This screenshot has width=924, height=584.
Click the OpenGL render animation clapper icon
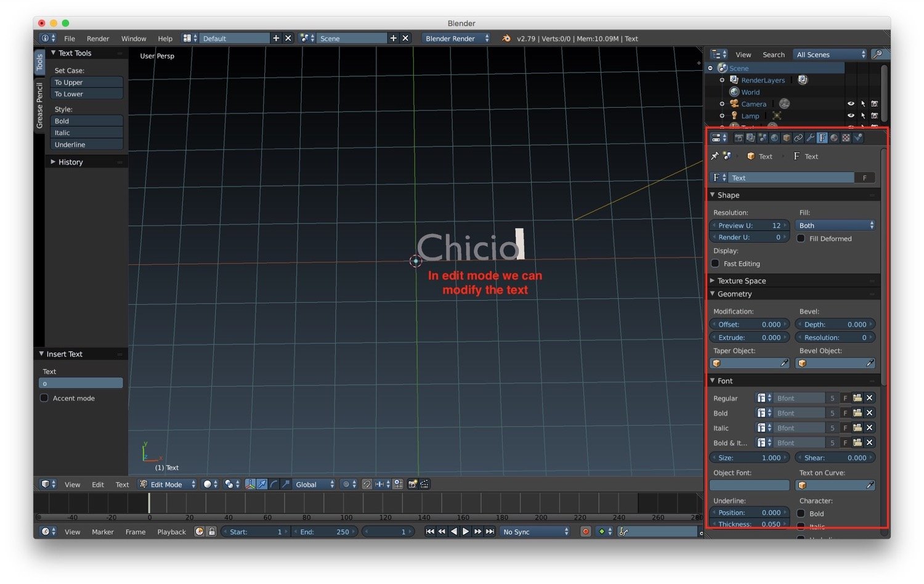click(424, 484)
